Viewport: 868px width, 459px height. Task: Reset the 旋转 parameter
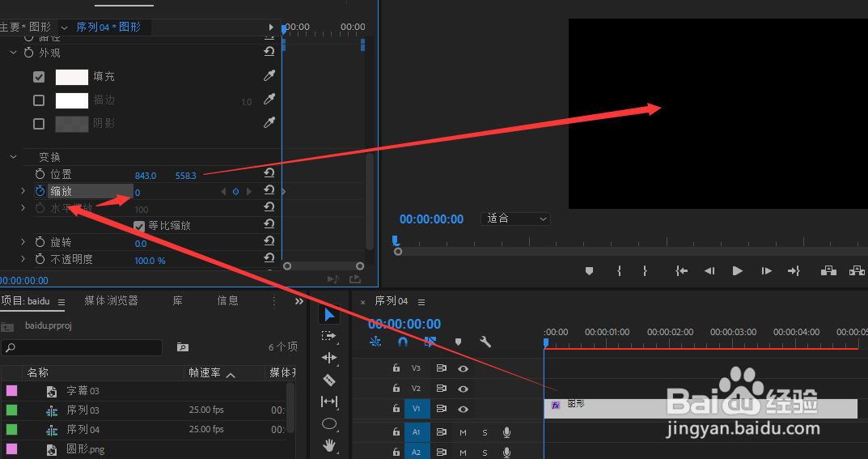(269, 241)
